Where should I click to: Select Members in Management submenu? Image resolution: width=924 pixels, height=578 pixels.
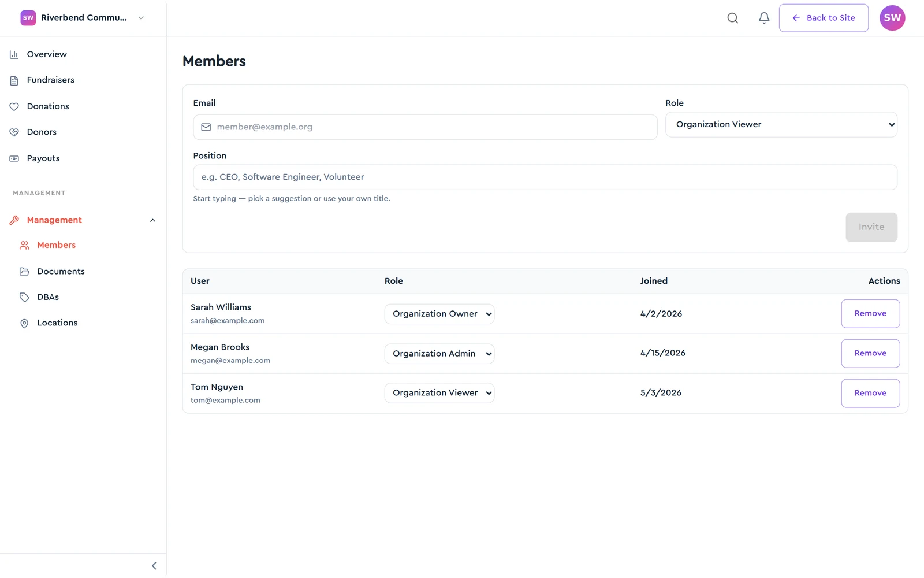pos(57,245)
